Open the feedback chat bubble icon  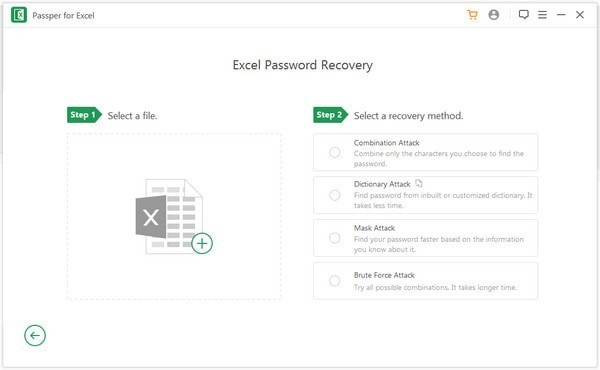[x=523, y=15]
